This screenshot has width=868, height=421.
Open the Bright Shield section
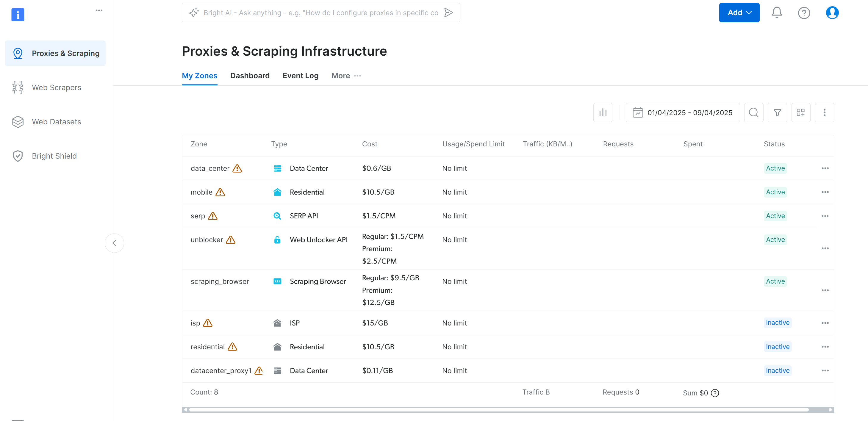pyautogui.click(x=54, y=156)
